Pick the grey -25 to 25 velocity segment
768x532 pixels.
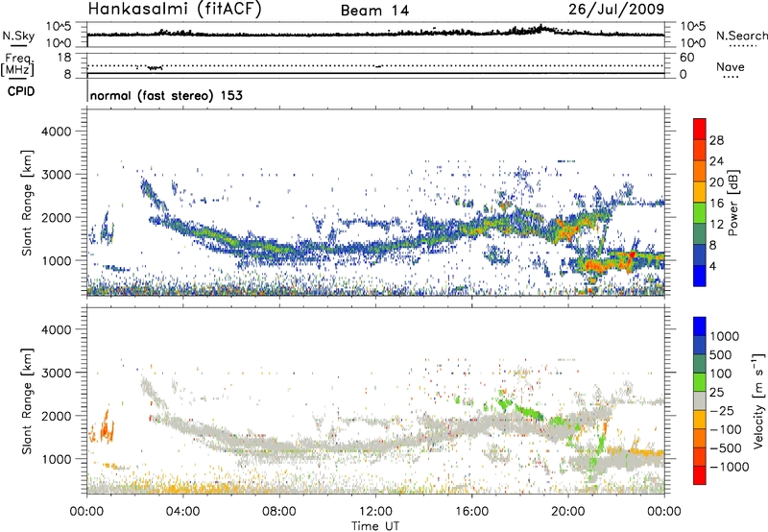click(700, 401)
